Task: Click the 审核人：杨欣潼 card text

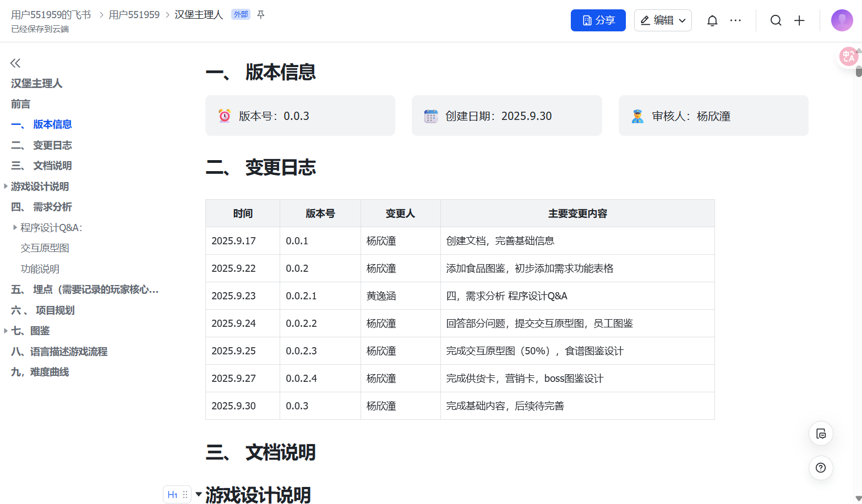Action: pyautogui.click(x=691, y=116)
